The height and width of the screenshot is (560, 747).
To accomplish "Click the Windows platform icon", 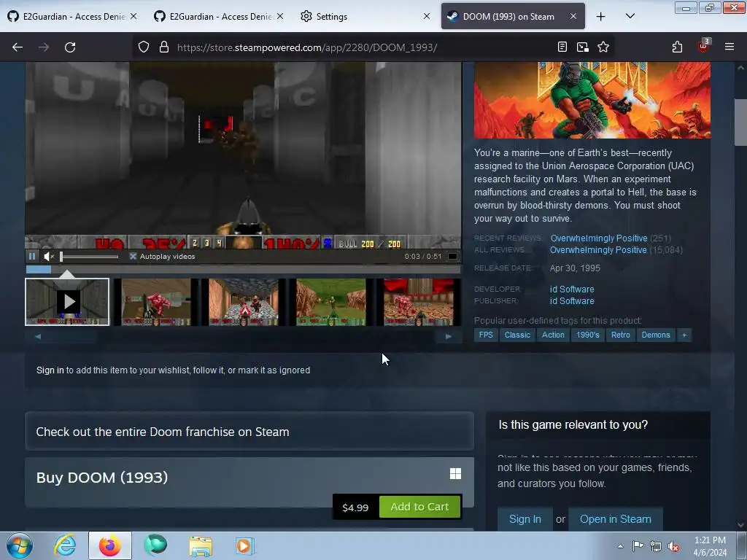I will pos(455,473).
